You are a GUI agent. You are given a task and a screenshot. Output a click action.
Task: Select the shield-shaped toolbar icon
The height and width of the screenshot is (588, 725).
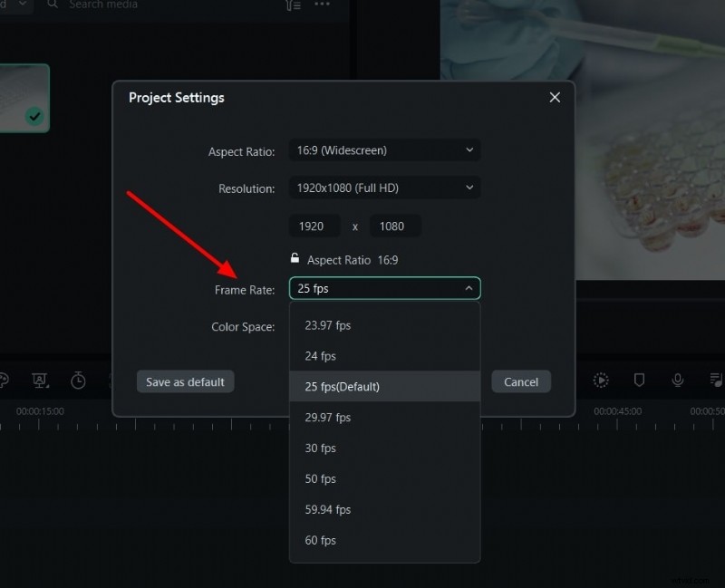point(638,381)
